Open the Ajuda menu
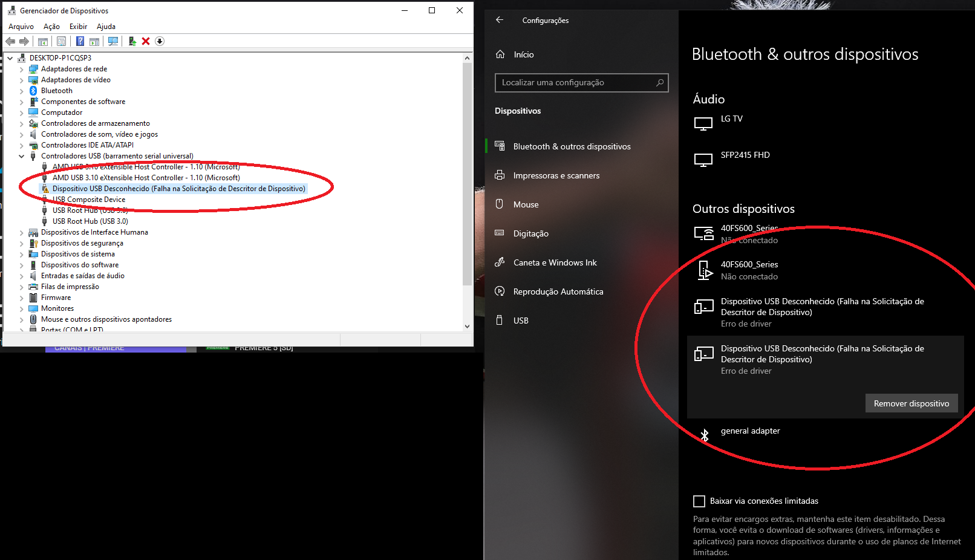This screenshot has height=560, width=975. pos(106,27)
